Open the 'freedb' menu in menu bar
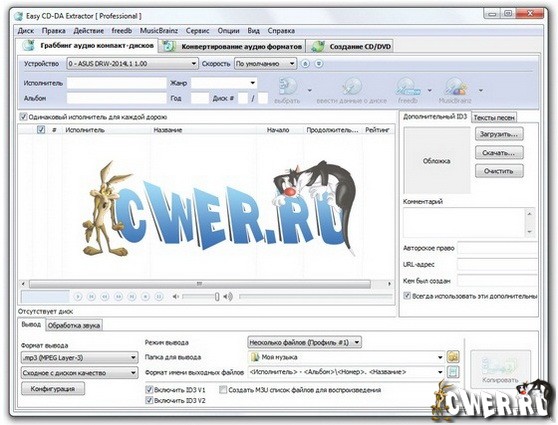This screenshot has width=558, height=425. pyautogui.click(x=122, y=31)
